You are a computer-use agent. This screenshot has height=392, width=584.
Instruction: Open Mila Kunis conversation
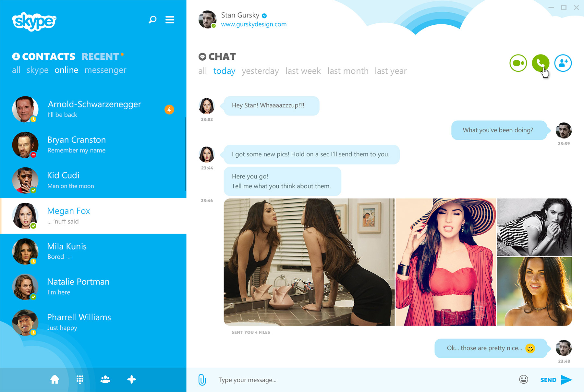click(93, 251)
